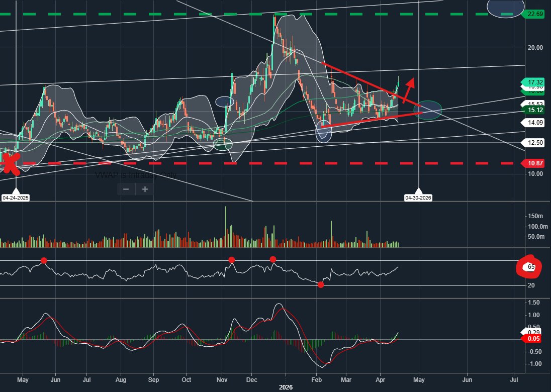Click the Feb label on time axis

pos(317,380)
